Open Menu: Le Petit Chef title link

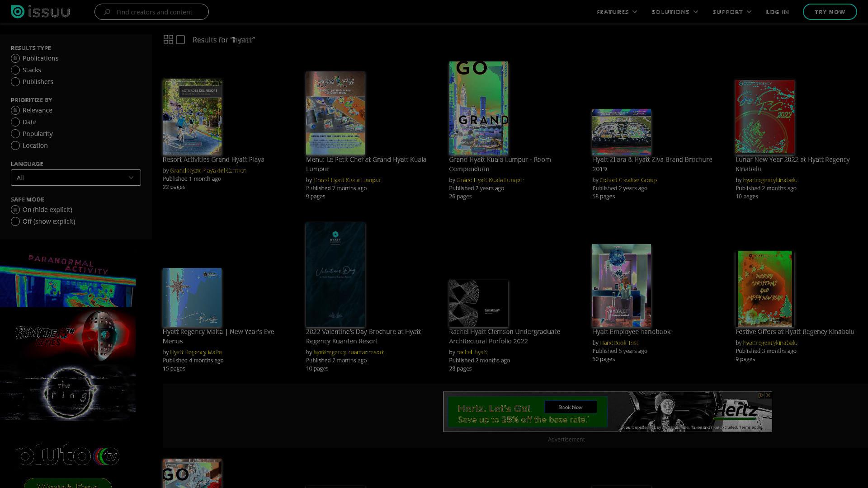366,164
